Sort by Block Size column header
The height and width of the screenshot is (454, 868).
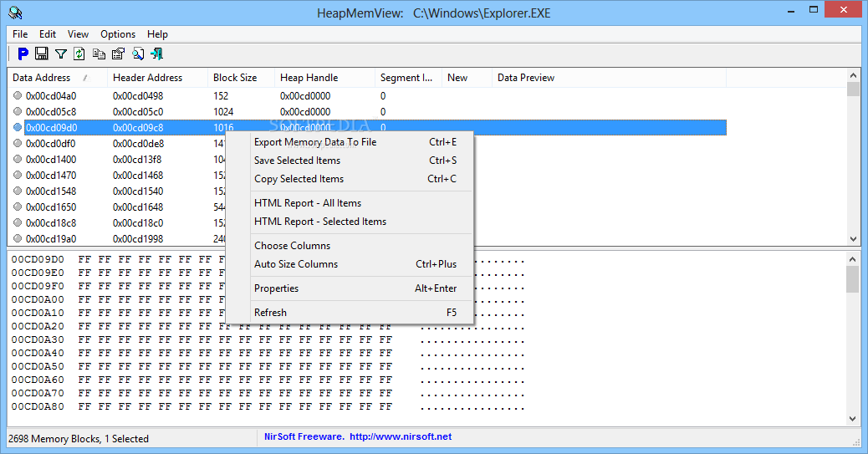click(242, 78)
